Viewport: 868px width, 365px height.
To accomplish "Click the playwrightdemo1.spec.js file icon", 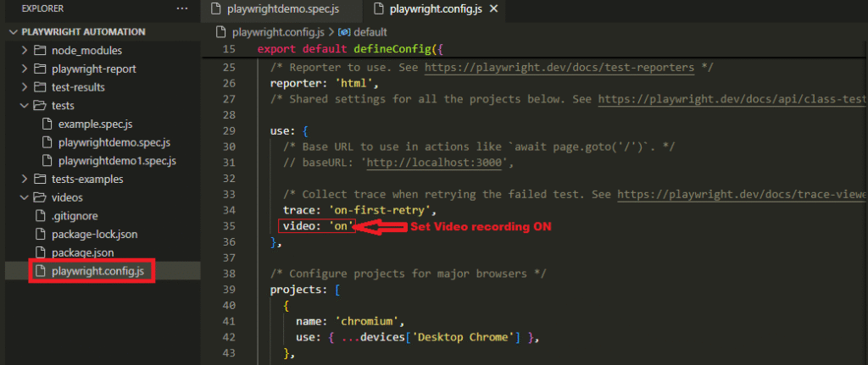I will point(47,161).
